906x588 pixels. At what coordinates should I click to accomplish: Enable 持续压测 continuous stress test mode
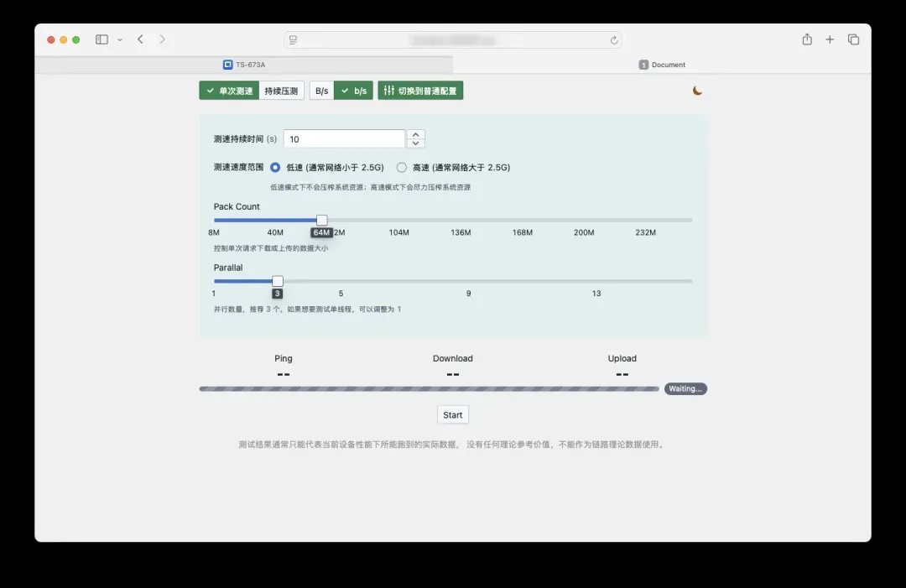coord(281,91)
